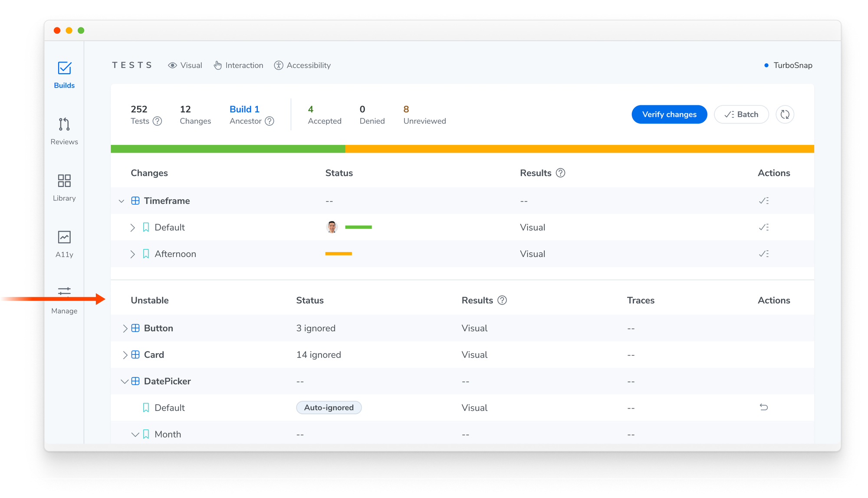Expand the Button unstable component
This screenshot has width=868, height=498.
[x=125, y=328]
